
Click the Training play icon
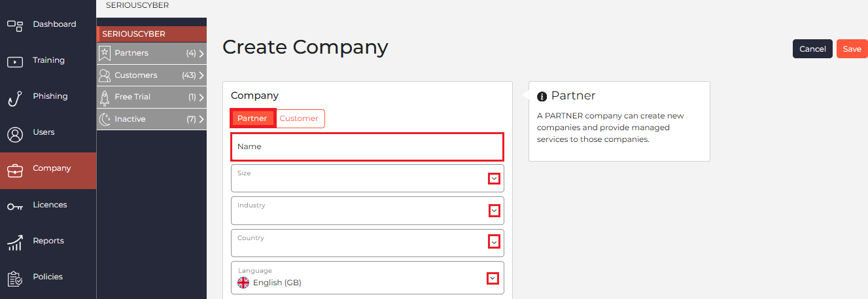(15, 62)
